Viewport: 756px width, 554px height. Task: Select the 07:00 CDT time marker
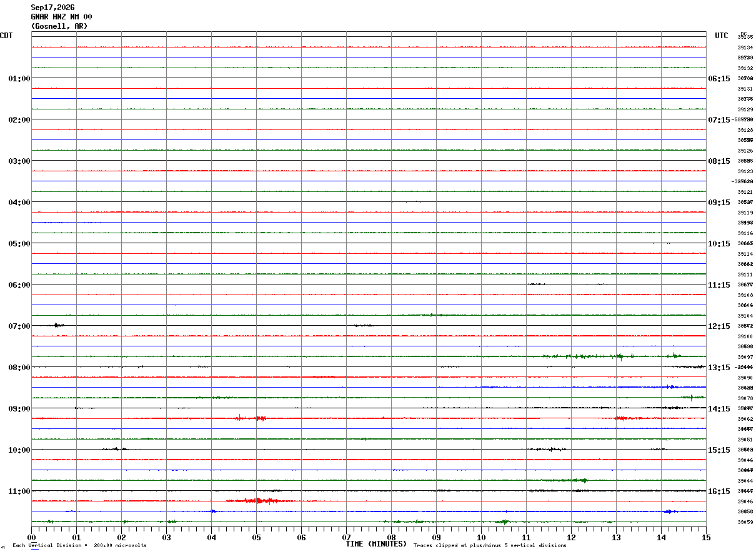click(x=19, y=326)
